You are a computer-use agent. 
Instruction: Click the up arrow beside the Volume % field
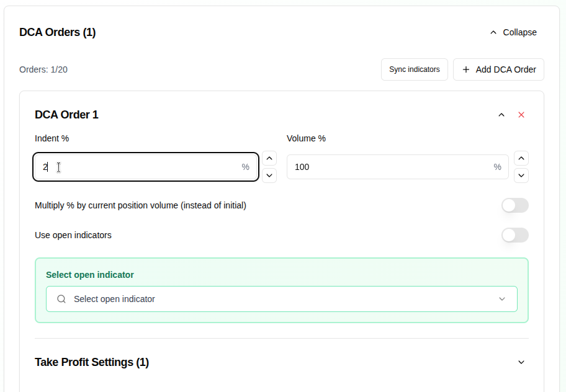[x=521, y=158]
